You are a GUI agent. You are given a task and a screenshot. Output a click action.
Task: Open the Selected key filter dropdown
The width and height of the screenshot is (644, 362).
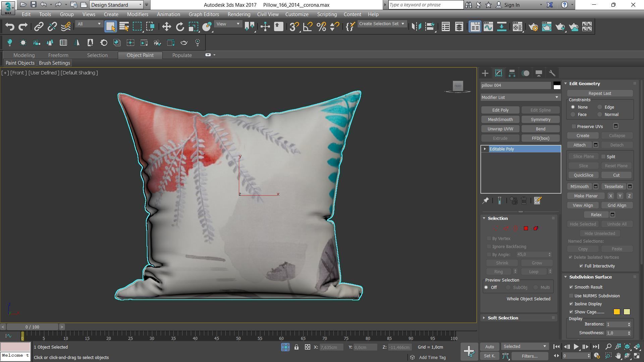pos(525,347)
